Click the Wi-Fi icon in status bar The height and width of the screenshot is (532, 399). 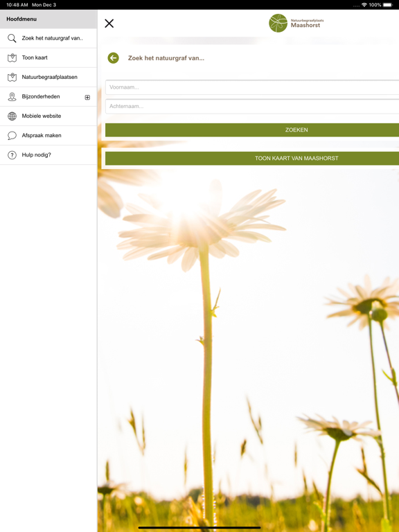pyautogui.click(x=364, y=5)
